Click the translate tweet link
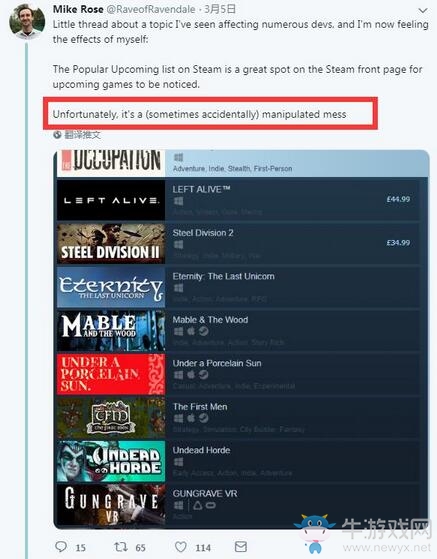This screenshot has width=437, height=559. click(x=82, y=135)
